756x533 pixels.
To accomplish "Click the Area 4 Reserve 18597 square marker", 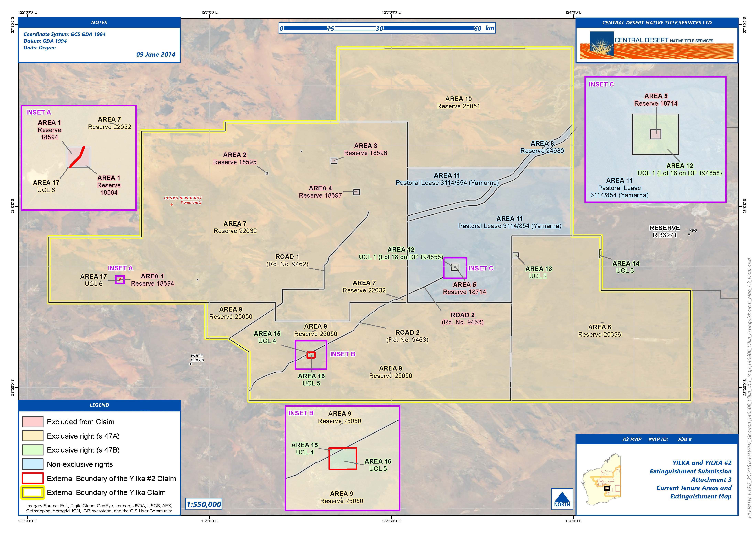I will pyautogui.click(x=357, y=192).
